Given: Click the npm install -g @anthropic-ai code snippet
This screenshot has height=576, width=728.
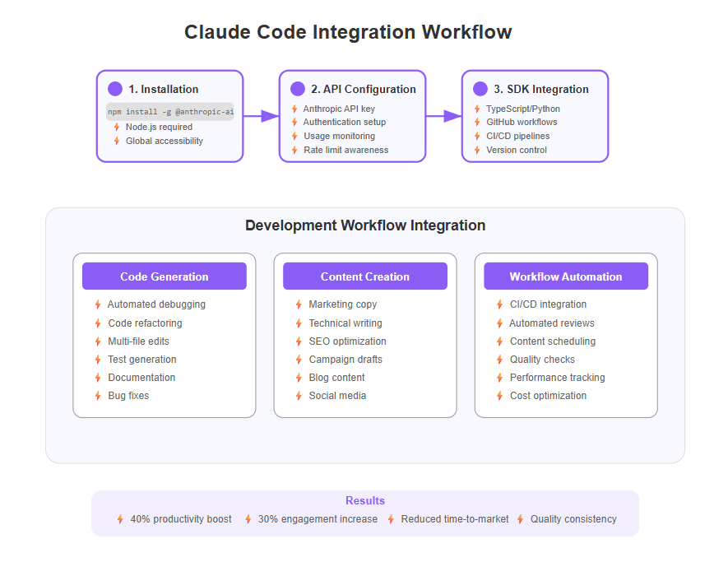Looking at the screenshot, I should (170, 111).
